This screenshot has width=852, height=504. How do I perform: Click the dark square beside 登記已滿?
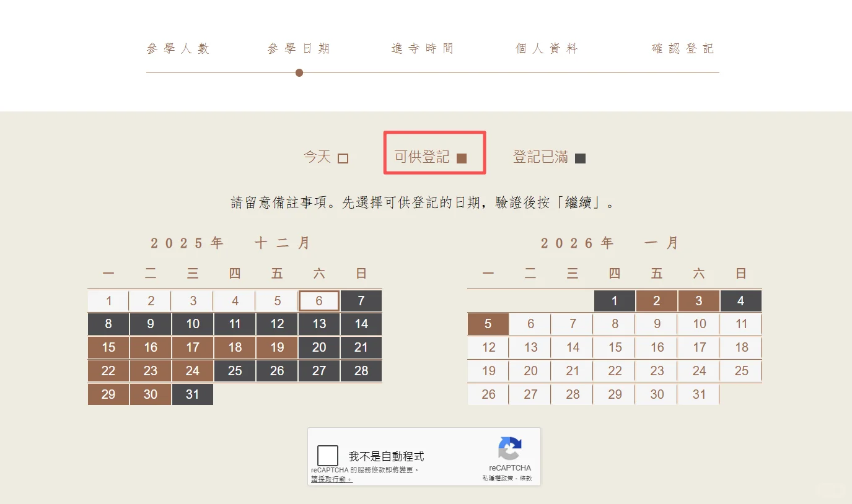click(579, 158)
